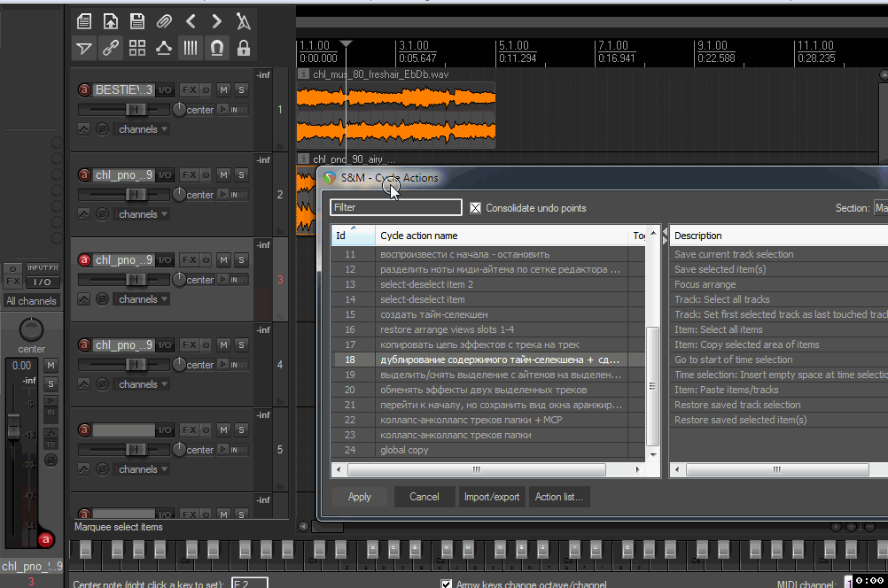
Task: Click the Save Project floppy icon
Action: (x=137, y=21)
